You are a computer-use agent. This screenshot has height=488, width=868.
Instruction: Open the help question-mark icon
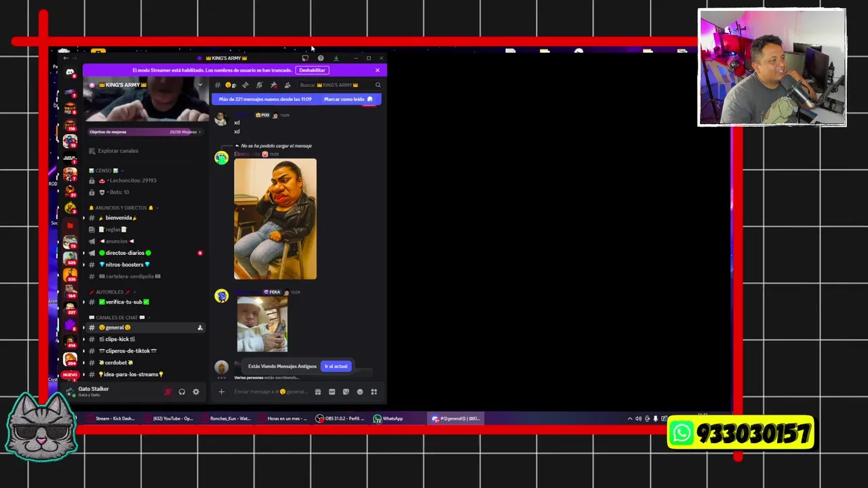click(x=320, y=58)
